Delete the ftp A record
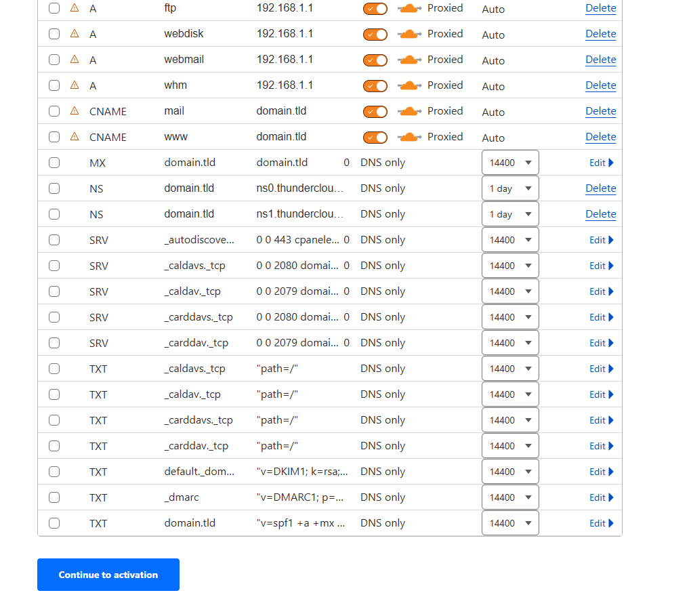691x616 pixels. (601, 8)
